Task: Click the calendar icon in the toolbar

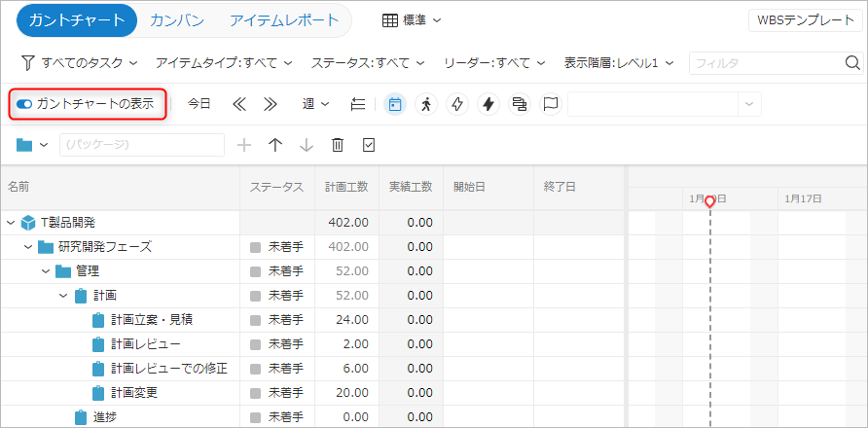Action: [395, 104]
